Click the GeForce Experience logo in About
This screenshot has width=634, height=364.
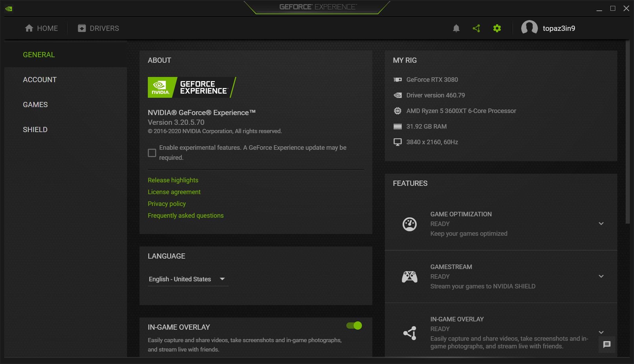[x=192, y=87]
